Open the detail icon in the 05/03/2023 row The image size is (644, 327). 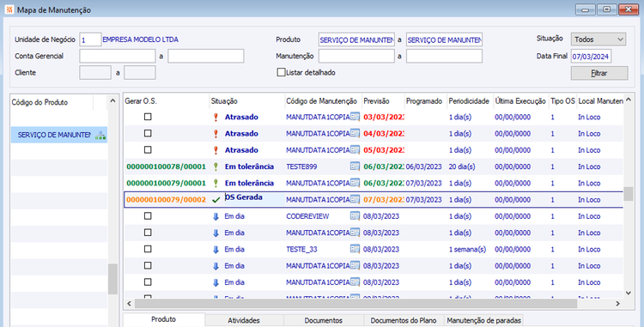355,149
